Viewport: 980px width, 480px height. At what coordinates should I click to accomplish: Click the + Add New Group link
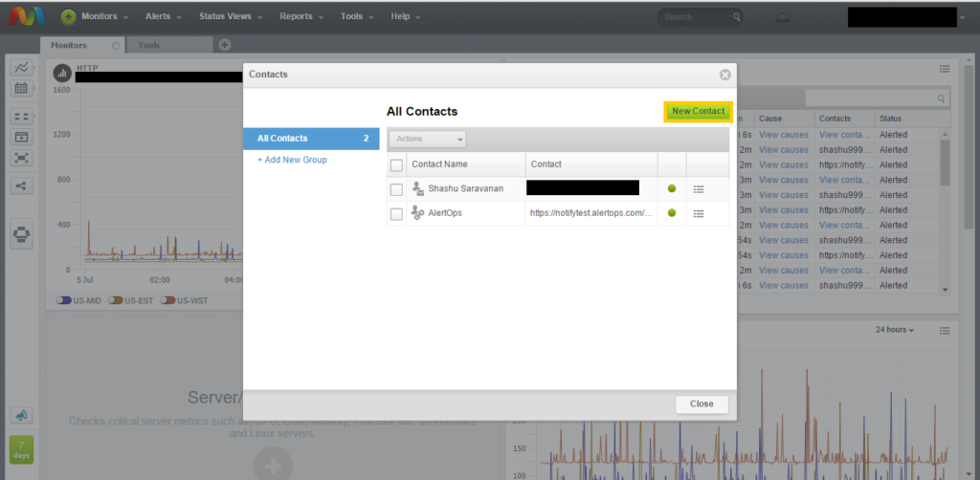pos(292,160)
